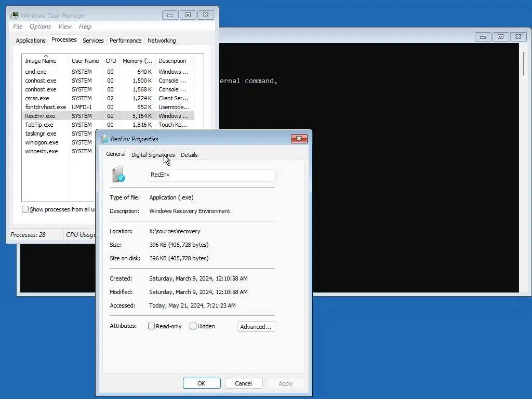Click Cancel in RecEnv Properties
Viewport: 532px width, 399px height.
pos(243,383)
